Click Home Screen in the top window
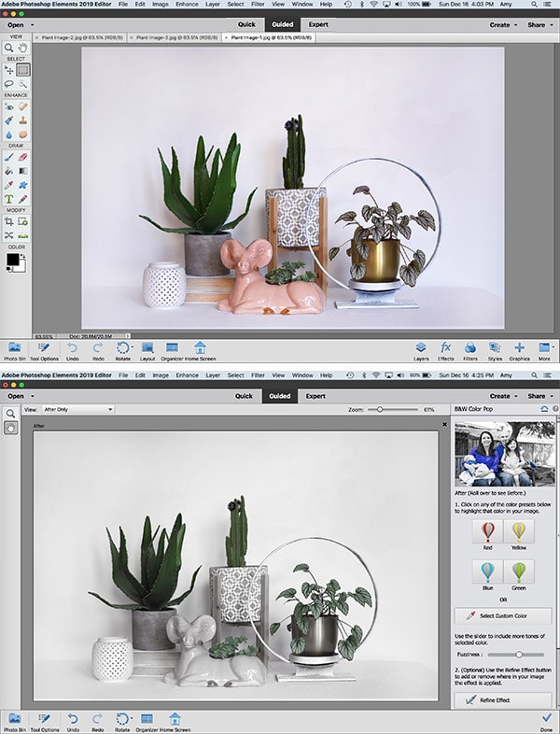The image size is (560, 734). 201,350
